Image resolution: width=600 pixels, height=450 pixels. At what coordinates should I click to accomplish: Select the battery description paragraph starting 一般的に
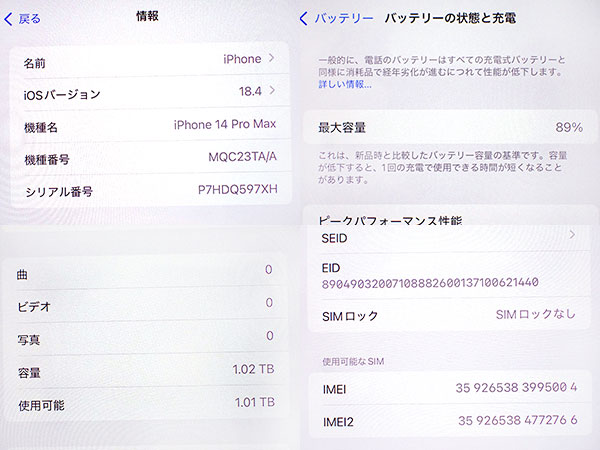pos(442,66)
